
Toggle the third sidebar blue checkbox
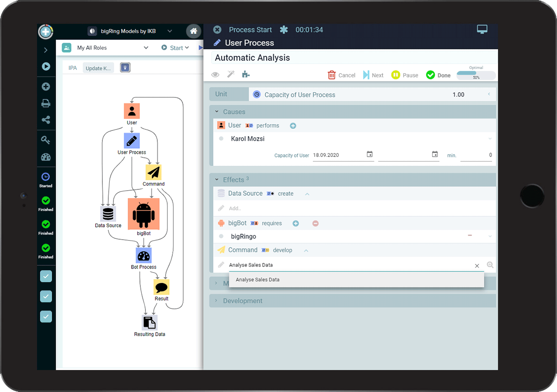[x=46, y=317]
